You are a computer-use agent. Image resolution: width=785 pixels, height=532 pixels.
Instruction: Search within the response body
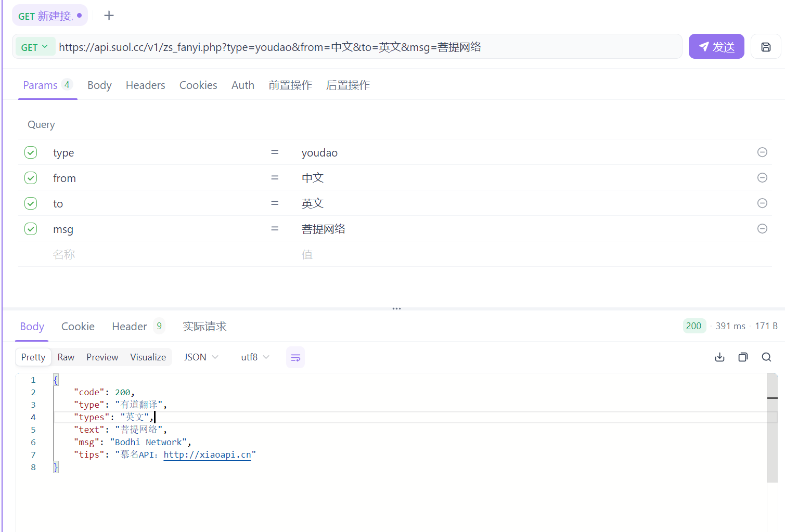pos(766,357)
